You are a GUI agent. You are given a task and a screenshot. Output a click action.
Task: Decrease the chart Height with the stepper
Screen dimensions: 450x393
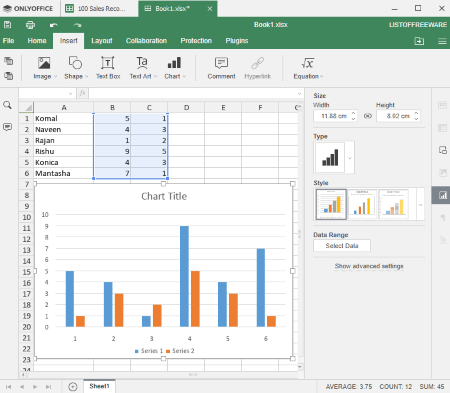(x=416, y=119)
